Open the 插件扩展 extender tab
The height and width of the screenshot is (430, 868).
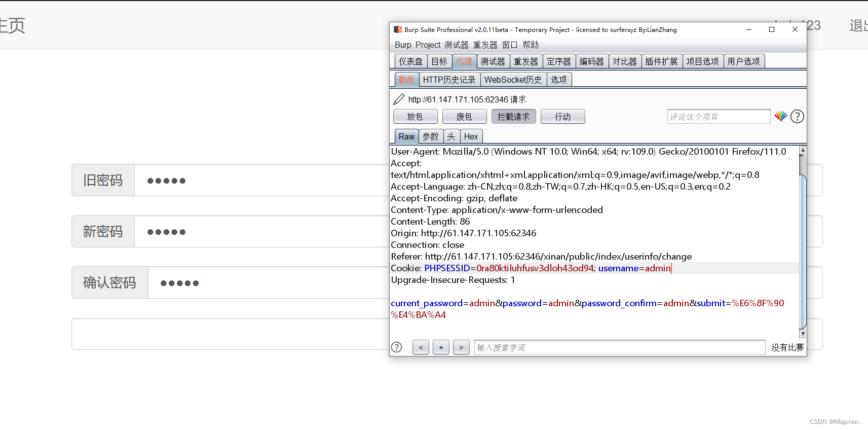(x=662, y=61)
